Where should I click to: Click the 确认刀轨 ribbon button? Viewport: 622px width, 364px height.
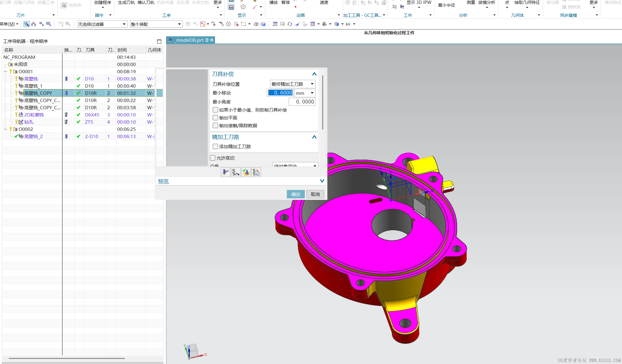(146, 2)
